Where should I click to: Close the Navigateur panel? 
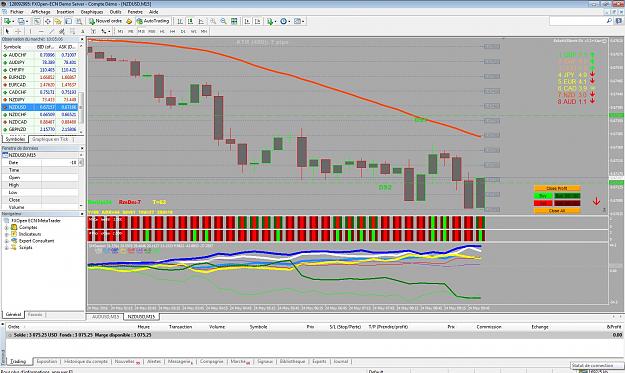point(82,214)
